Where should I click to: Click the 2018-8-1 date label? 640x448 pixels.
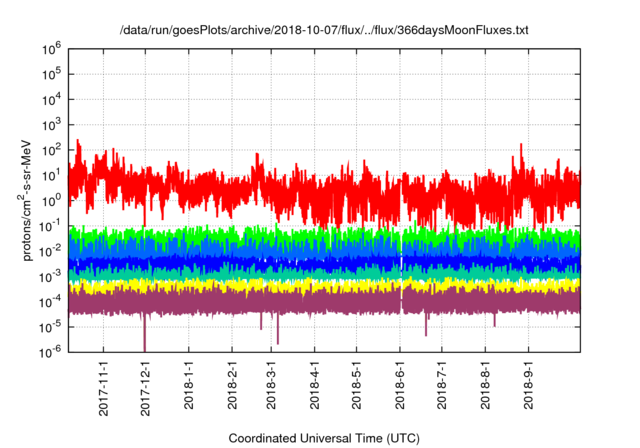click(485, 386)
